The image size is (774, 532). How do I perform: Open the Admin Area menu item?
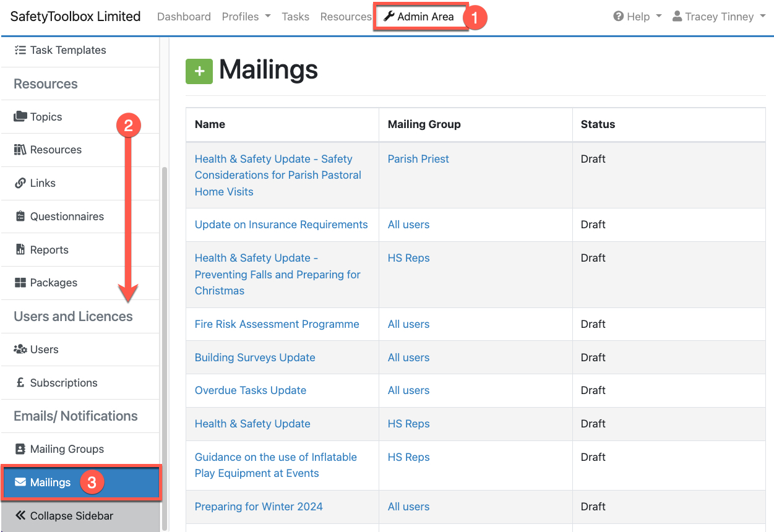pyautogui.click(x=419, y=17)
